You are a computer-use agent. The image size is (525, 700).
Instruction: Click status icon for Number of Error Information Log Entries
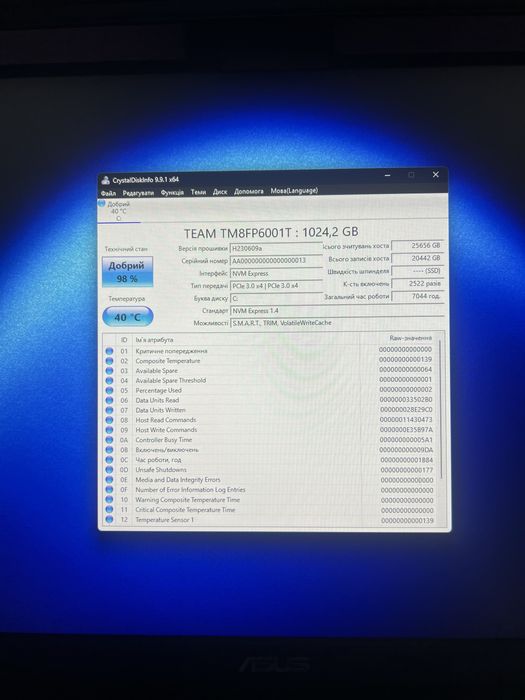[109, 490]
